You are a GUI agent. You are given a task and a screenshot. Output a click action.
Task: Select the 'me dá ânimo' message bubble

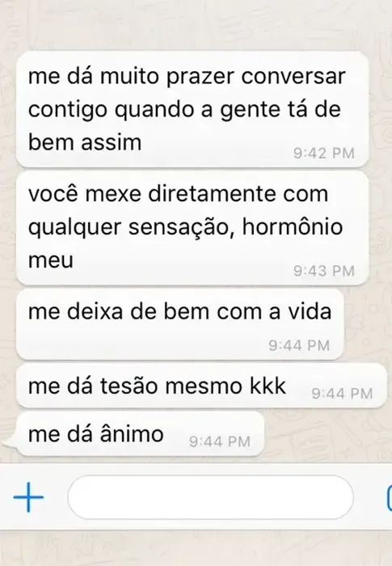tap(141, 434)
